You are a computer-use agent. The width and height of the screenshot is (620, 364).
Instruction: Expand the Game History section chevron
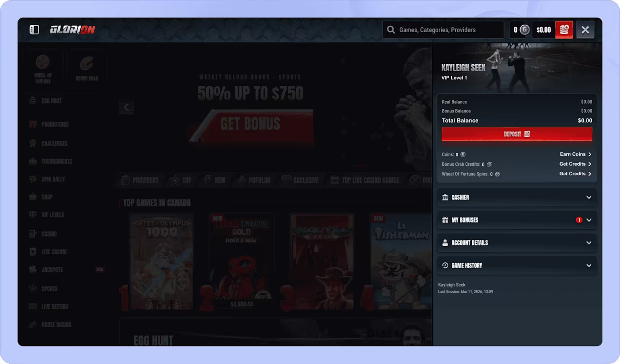[589, 265]
